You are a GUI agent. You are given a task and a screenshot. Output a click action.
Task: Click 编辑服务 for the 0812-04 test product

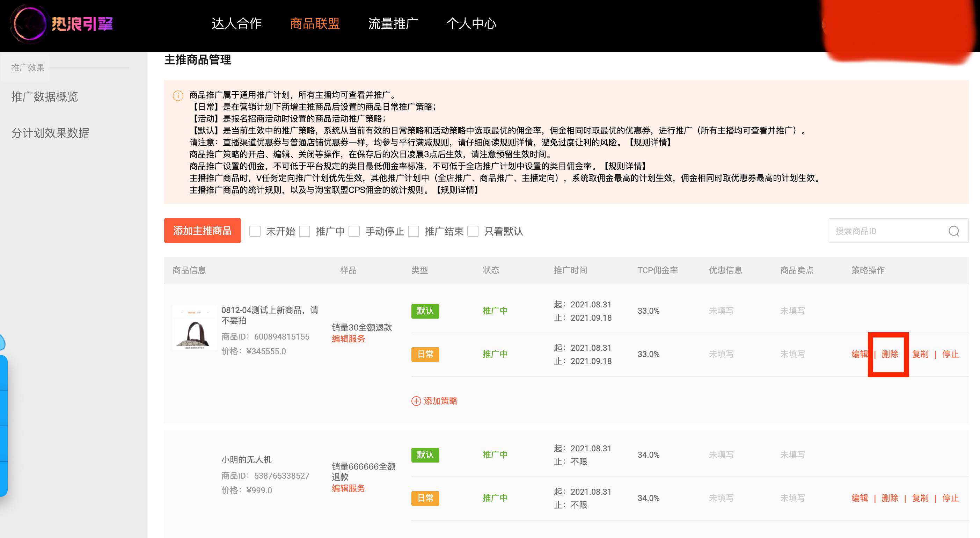[348, 339]
